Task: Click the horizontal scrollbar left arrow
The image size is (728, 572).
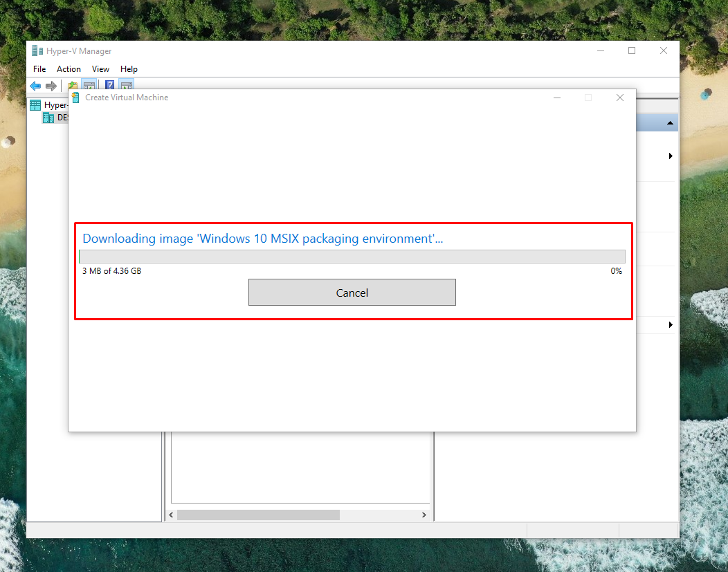Action: pos(171,515)
